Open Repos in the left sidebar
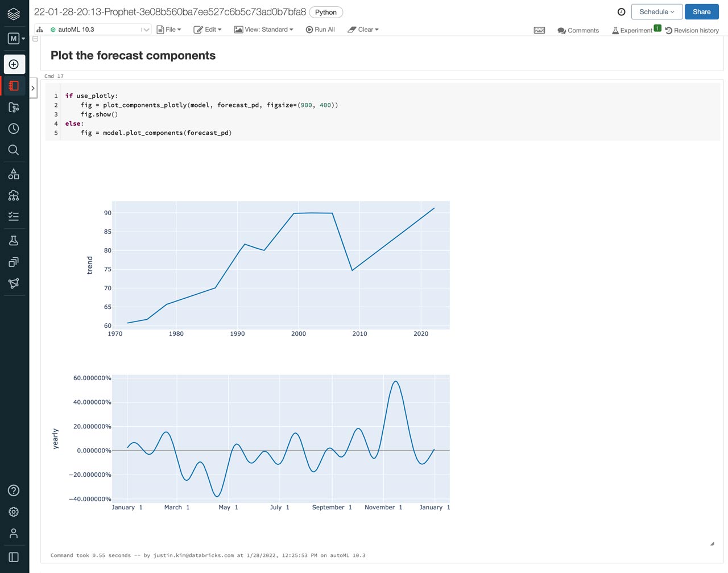This screenshot has height=573, width=728. [14, 107]
